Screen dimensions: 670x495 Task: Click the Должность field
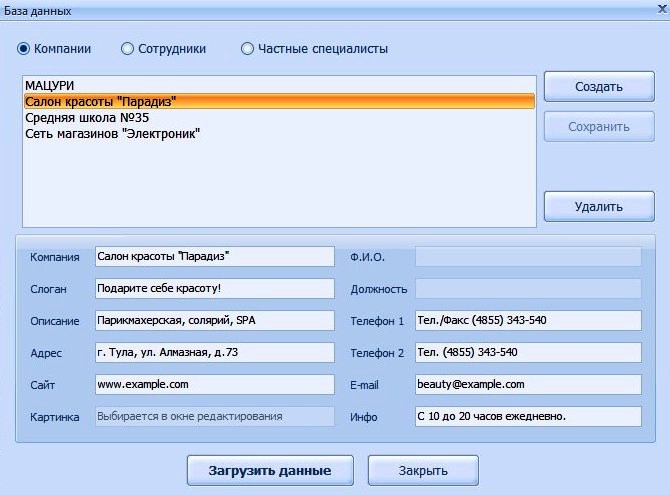pyautogui.click(x=528, y=289)
